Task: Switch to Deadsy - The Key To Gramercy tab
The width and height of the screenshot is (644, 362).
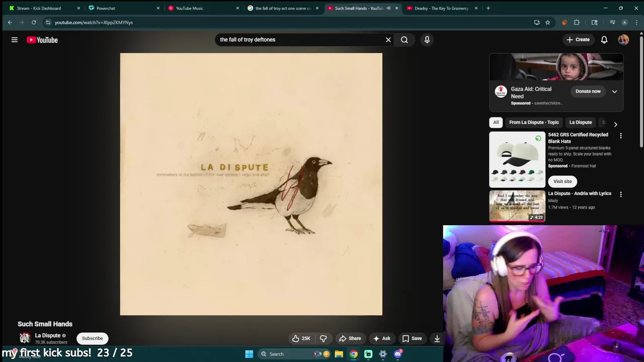Action: pyautogui.click(x=441, y=8)
